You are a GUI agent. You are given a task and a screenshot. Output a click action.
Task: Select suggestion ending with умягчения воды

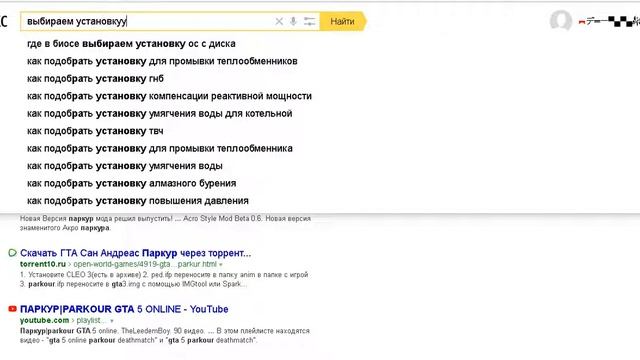pyautogui.click(x=124, y=166)
